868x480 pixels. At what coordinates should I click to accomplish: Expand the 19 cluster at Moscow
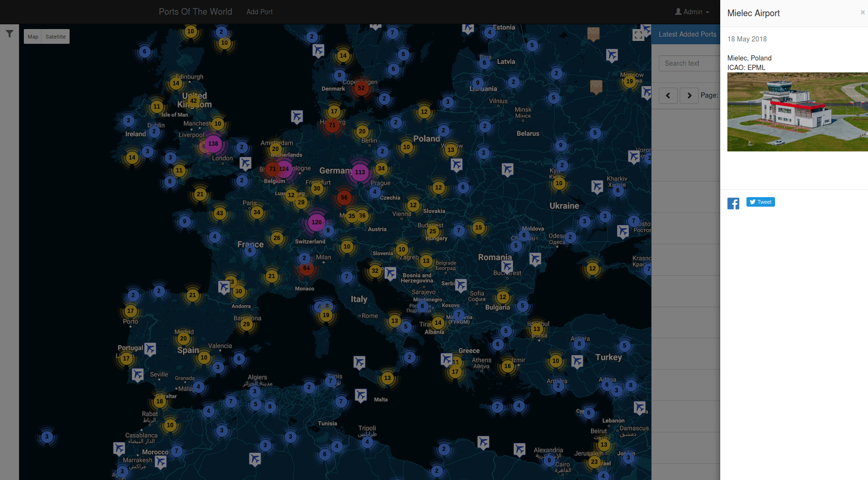click(x=630, y=81)
